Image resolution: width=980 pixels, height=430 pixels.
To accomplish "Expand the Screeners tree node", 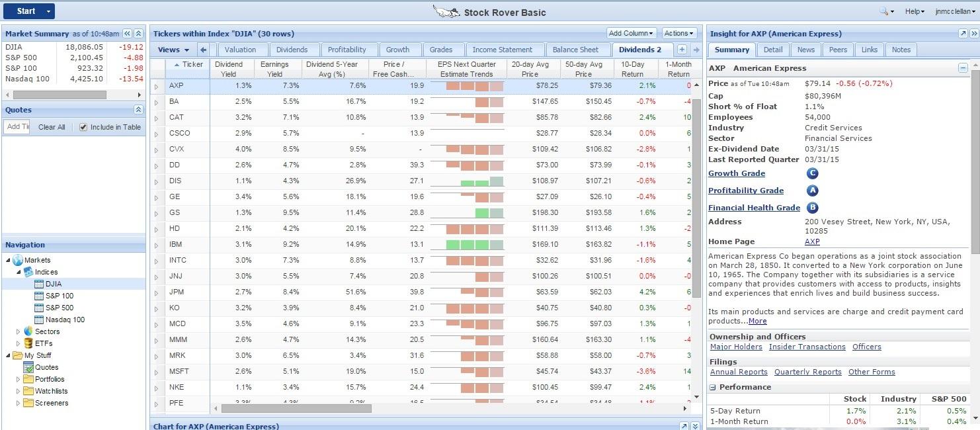I will 19,403.
